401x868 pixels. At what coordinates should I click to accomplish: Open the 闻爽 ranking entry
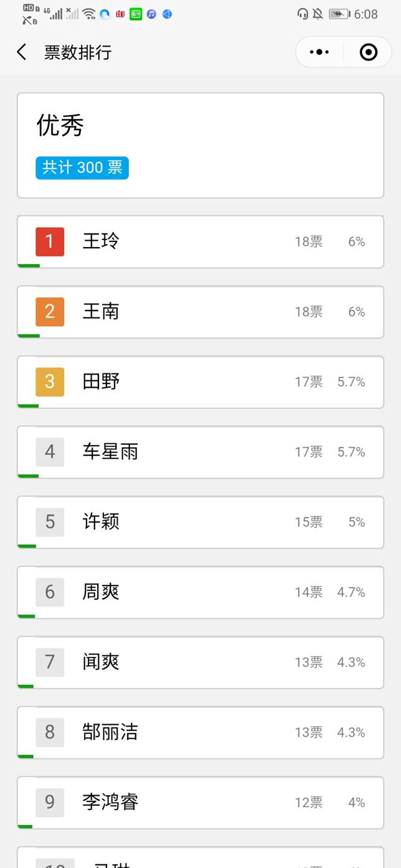(200, 663)
